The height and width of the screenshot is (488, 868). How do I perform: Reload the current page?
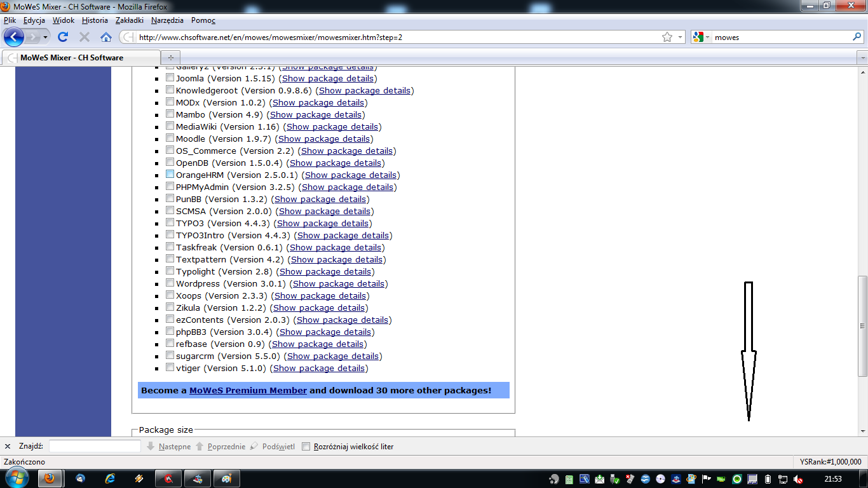point(63,37)
